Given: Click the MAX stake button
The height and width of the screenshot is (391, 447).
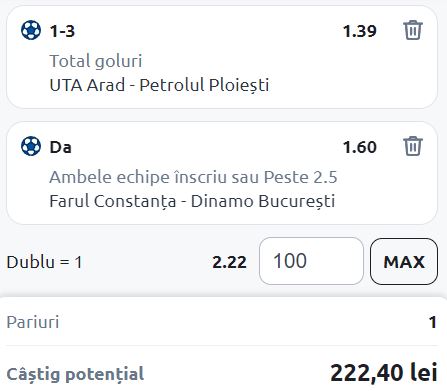Looking at the screenshot, I should click(x=404, y=261).
